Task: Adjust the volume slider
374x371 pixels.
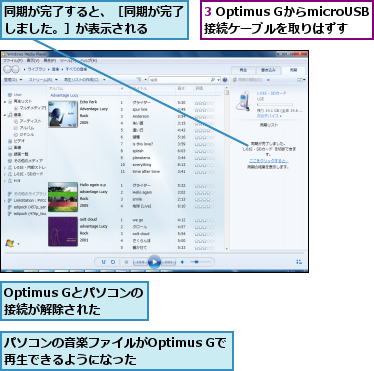Action: coord(200,262)
